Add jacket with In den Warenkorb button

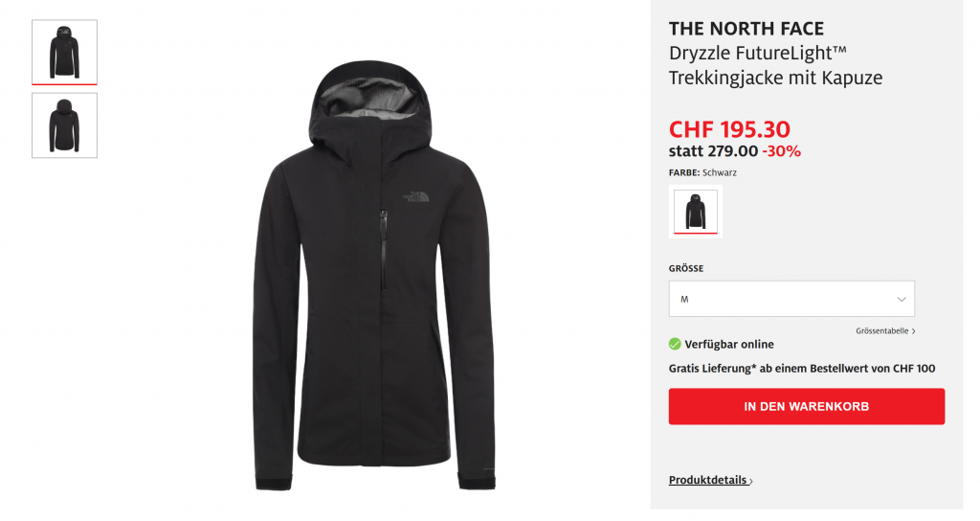point(806,406)
